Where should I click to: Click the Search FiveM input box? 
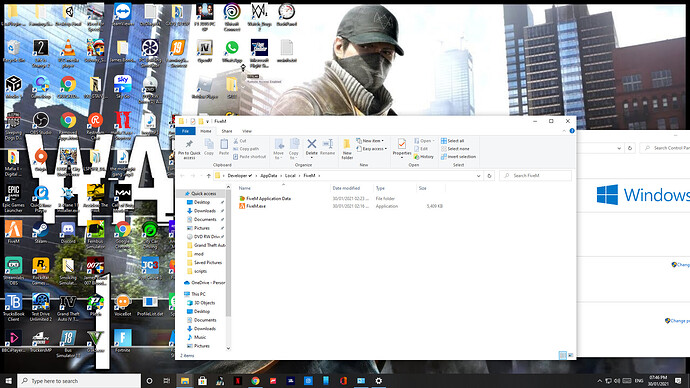tap(536, 176)
